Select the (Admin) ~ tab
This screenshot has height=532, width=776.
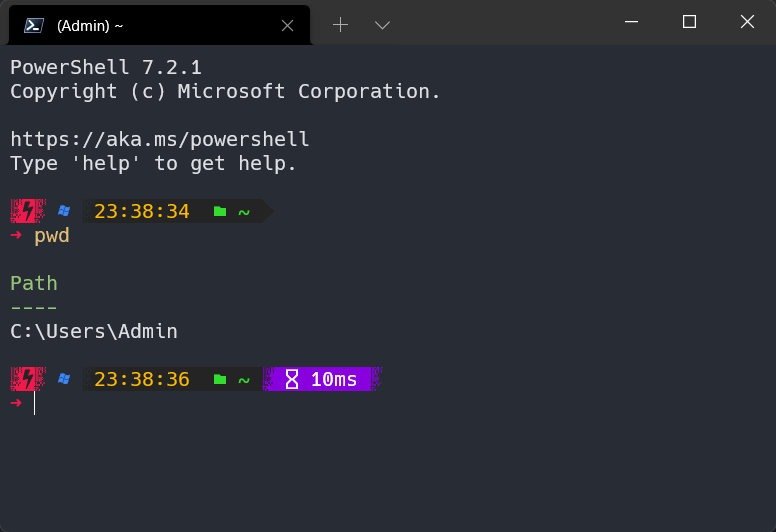[x=159, y=25]
